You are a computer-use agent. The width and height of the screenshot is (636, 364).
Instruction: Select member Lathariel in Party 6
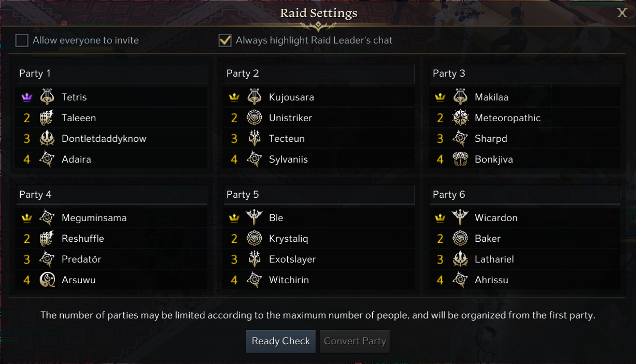point(494,259)
